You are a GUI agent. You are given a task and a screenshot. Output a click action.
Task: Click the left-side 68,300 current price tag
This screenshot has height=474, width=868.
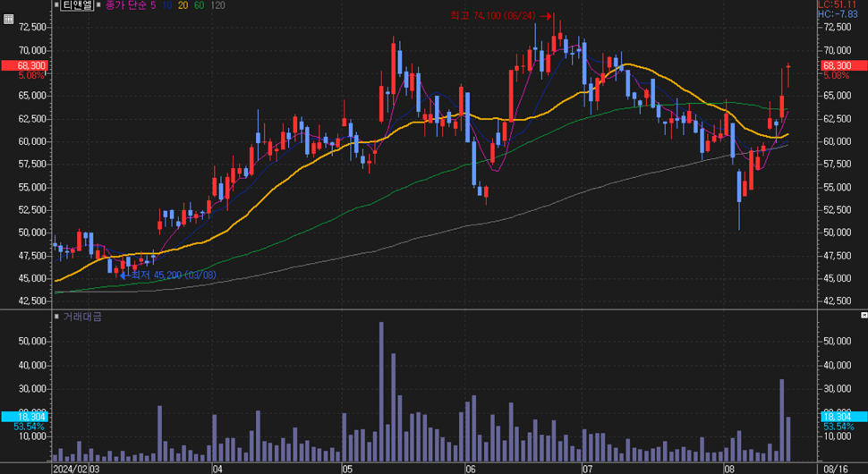tap(20, 65)
